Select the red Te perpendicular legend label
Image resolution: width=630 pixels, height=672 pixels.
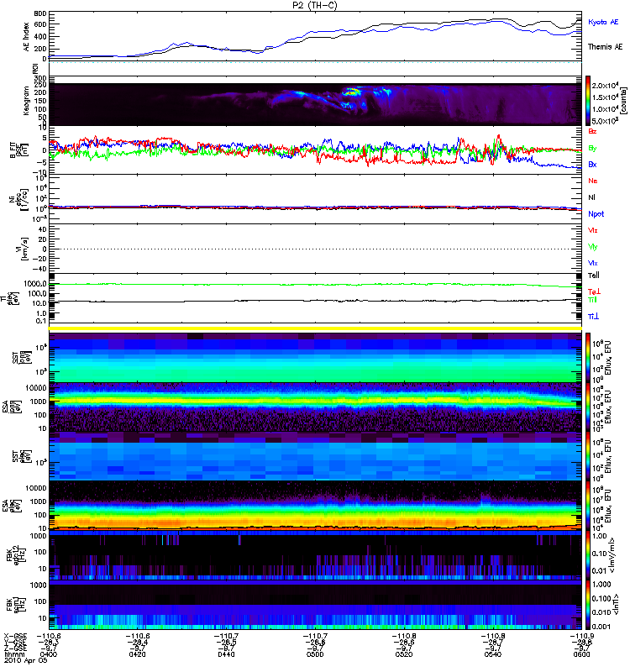[x=594, y=291]
